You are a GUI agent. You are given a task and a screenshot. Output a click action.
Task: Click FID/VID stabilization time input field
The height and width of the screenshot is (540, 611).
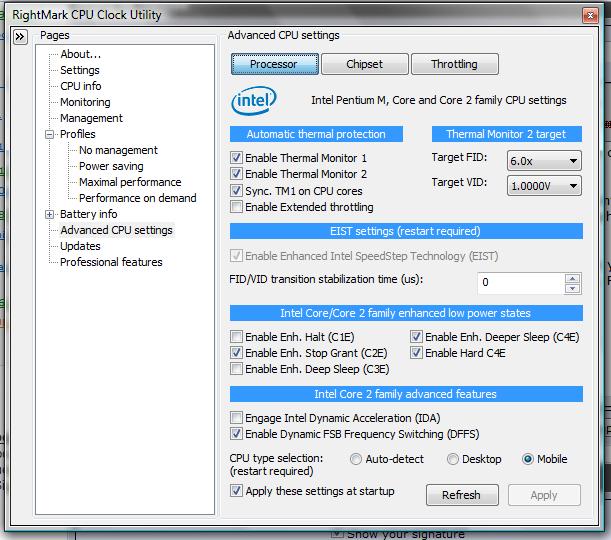tap(521, 283)
